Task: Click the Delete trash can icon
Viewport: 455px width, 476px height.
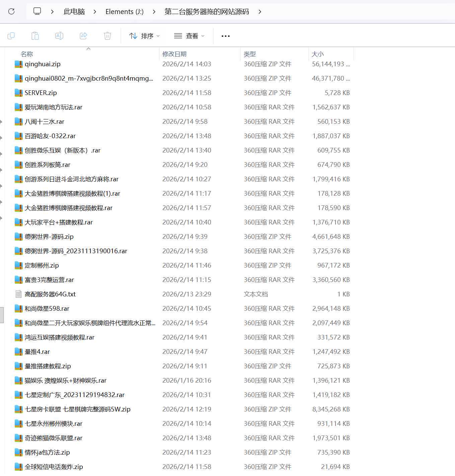Action: coord(107,36)
